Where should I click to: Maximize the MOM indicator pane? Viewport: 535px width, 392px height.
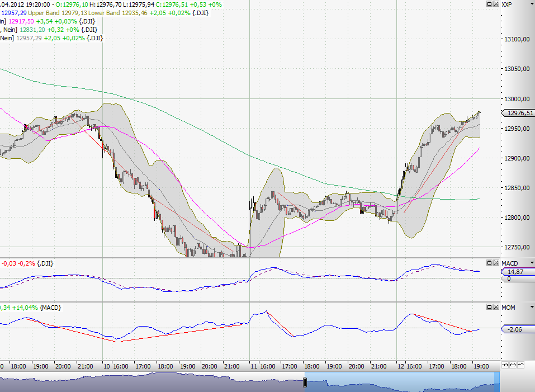point(489,307)
